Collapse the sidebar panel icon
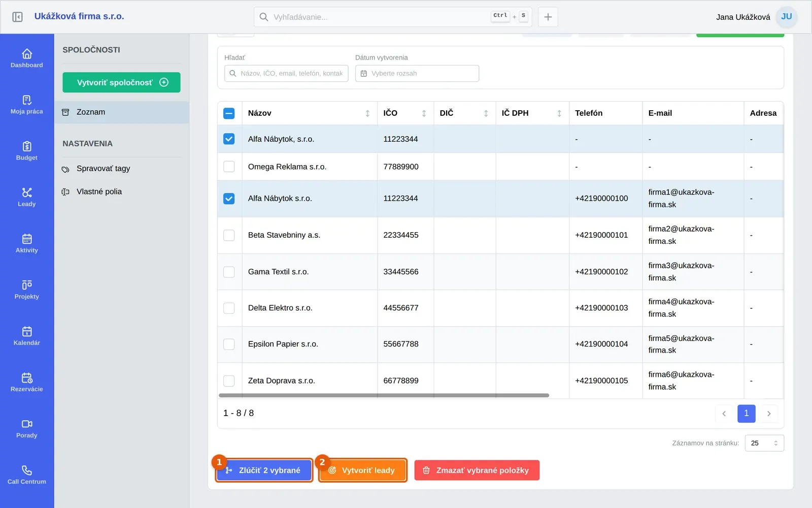Screen dimensions: 812x508 (x=17, y=17)
